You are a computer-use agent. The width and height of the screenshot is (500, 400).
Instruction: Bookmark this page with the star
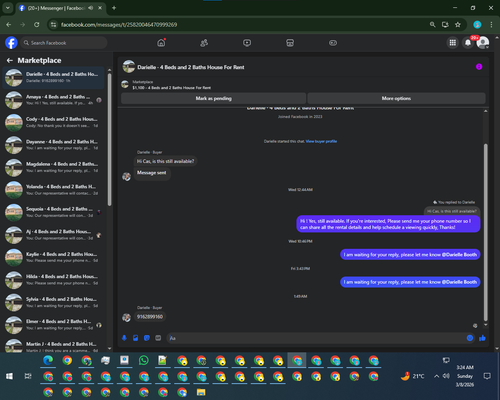pos(458,25)
